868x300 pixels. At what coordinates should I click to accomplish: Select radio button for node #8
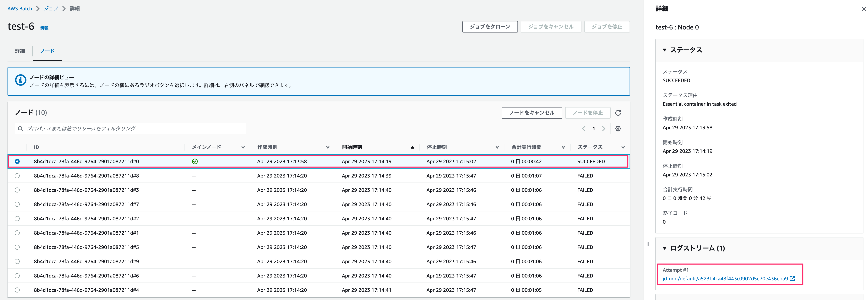point(17,176)
